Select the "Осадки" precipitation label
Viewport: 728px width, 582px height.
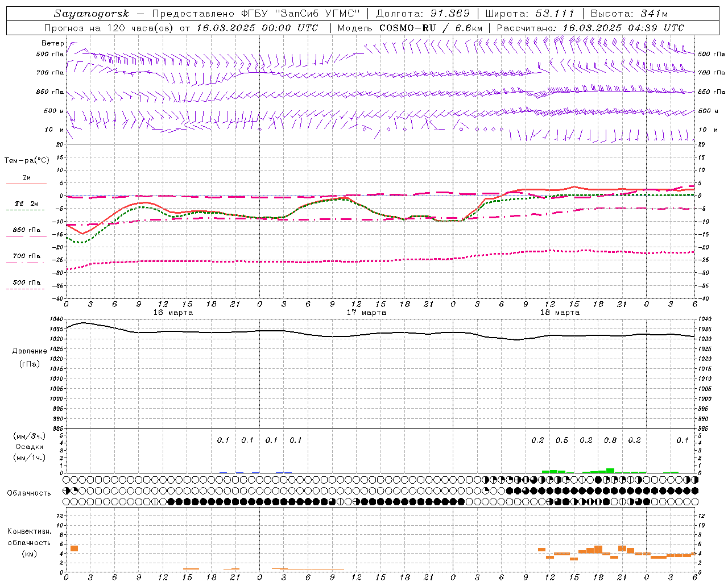click(30, 447)
